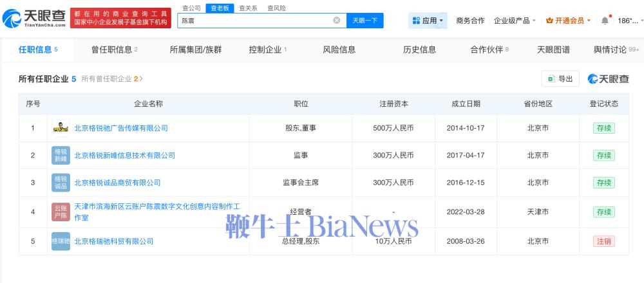
Task: Expand the 开通会员 dropdown
Action: point(568,21)
